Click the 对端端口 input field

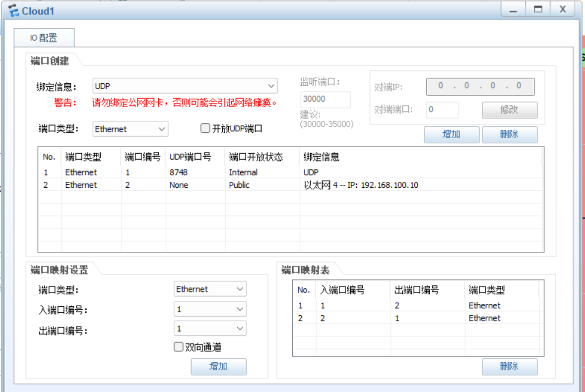point(443,110)
